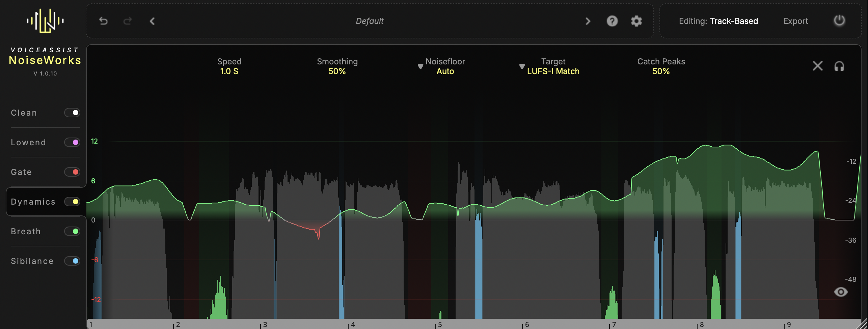
Task: Select the Lowend module tab
Action: click(28, 143)
